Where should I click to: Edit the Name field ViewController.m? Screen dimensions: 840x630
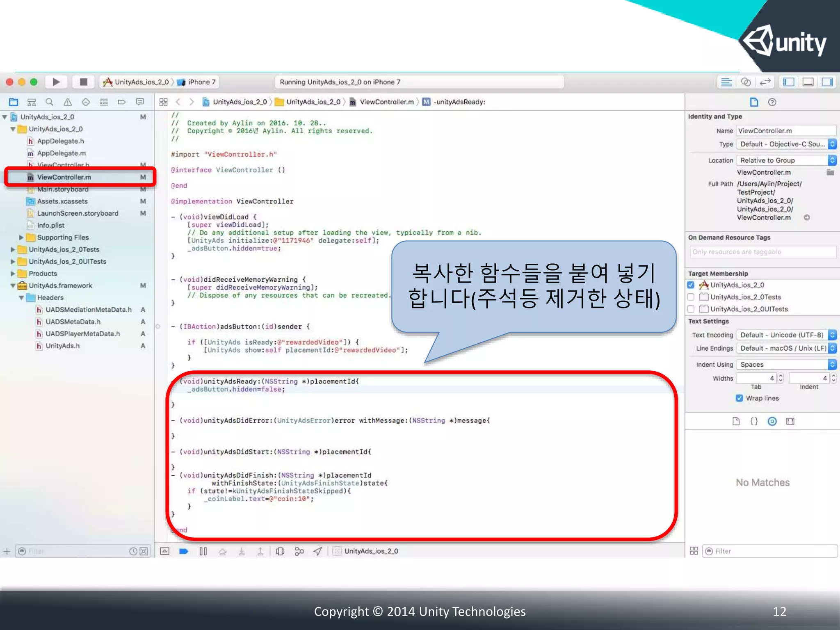(786, 131)
